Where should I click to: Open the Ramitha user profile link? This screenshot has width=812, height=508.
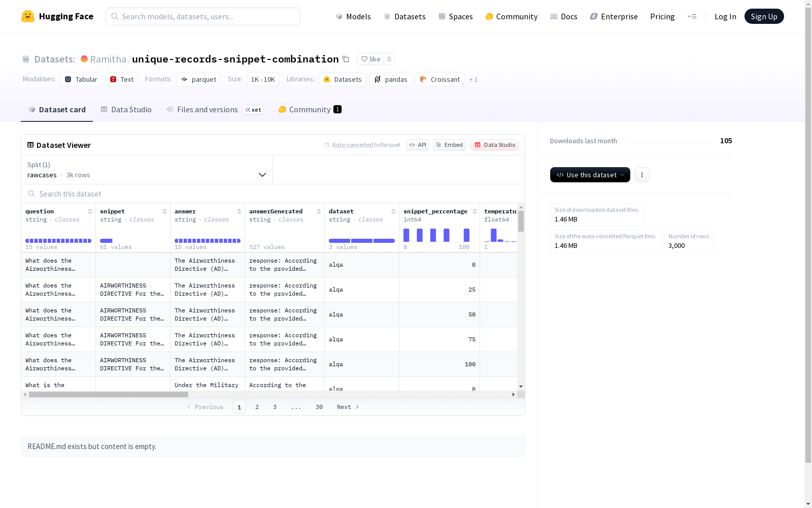(108, 59)
